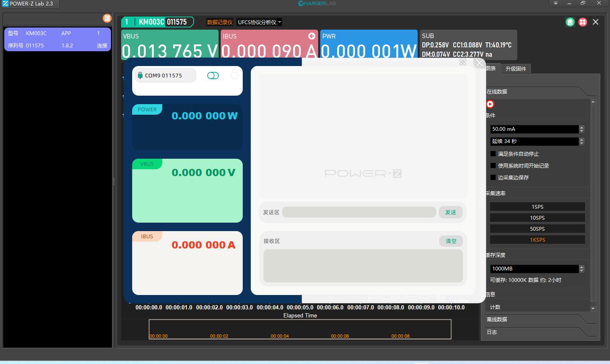Click the PWR power readout tile
Image resolution: width=610 pixels, height=364 pixels.
pyautogui.click(x=369, y=44)
